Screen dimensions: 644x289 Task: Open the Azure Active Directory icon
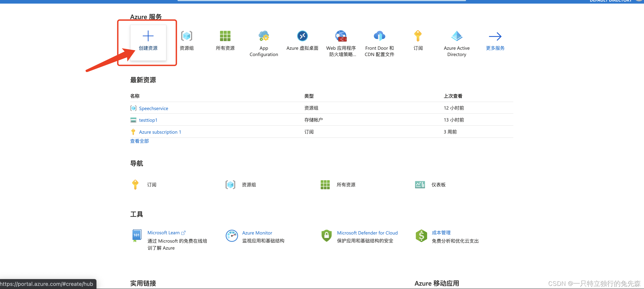click(457, 36)
